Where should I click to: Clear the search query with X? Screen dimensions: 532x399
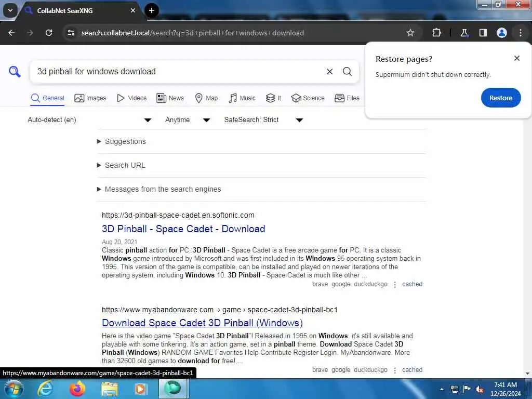(329, 72)
